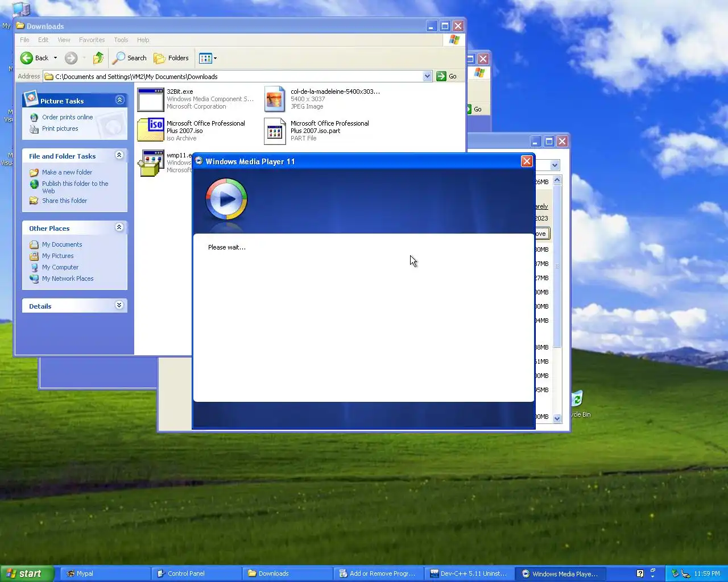Viewport: 728px width, 582px height.
Task: Click the Windows Media Player taskbar button
Action: [x=561, y=573]
